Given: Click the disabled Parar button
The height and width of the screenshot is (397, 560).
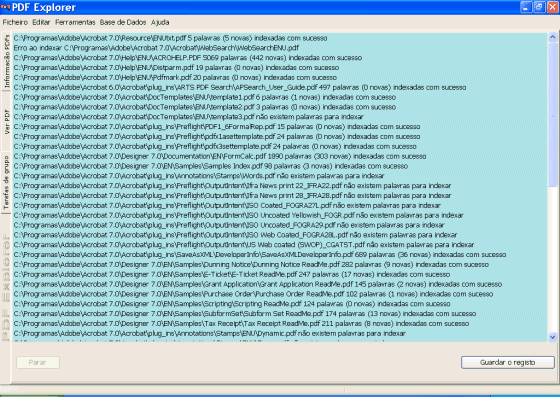Looking at the screenshot, I should pyautogui.click(x=38, y=362).
